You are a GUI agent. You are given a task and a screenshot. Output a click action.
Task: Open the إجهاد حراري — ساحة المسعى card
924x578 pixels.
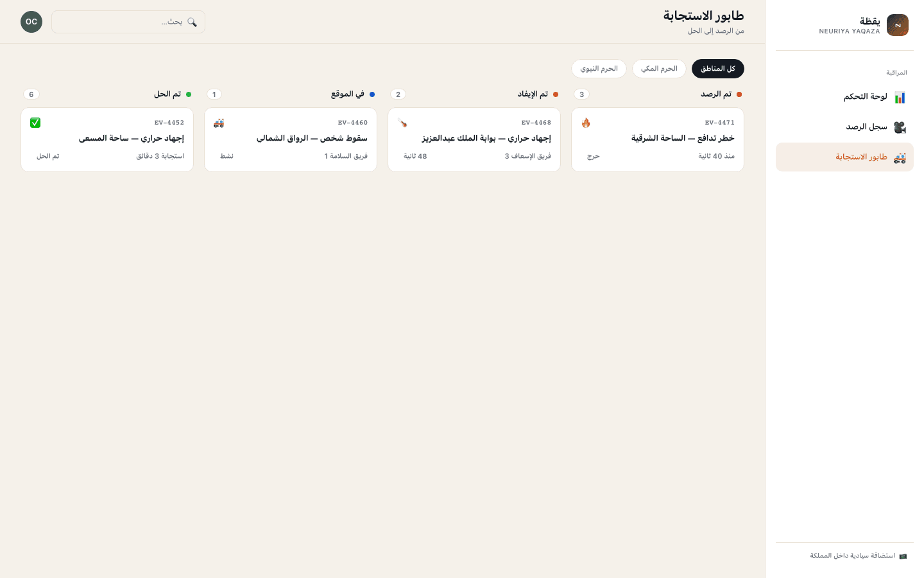(x=107, y=139)
